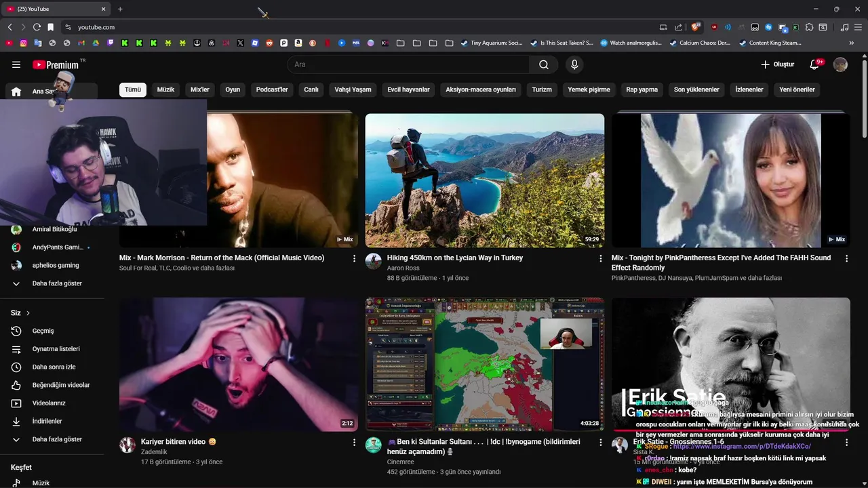Screen dimensions: 868x488
Task: Click into the Ara search field
Action: coord(408,64)
